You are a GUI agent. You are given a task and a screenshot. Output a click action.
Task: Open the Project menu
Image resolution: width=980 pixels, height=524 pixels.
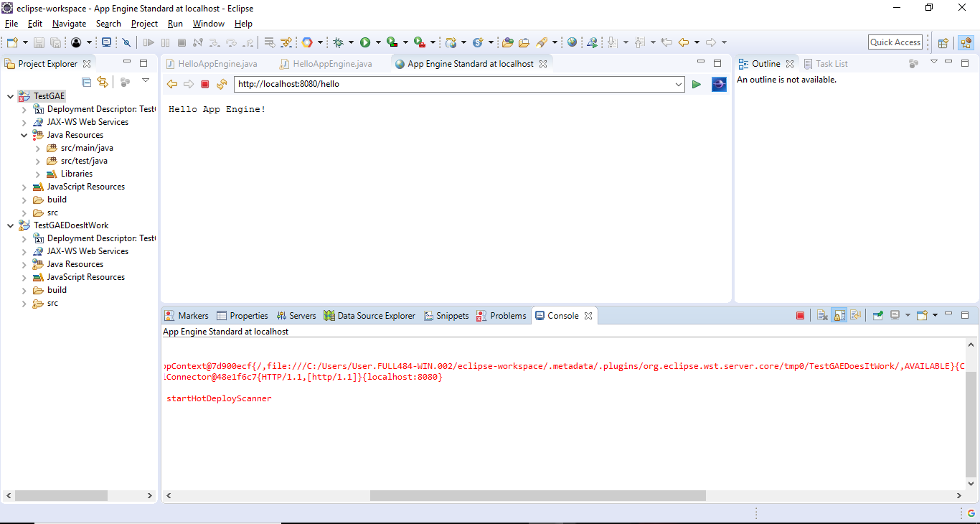tap(144, 24)
